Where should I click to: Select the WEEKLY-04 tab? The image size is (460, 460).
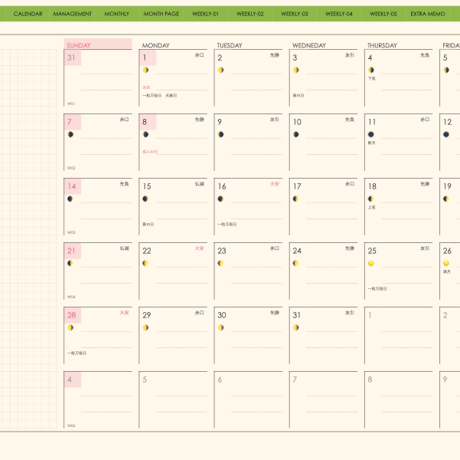point(339,14)
